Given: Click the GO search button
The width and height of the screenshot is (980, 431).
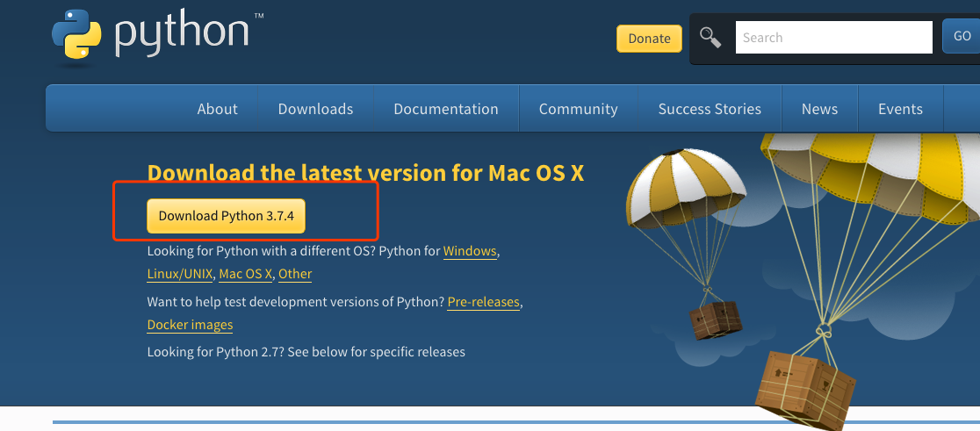Looking at the screenshot, I should coord(962,36).
